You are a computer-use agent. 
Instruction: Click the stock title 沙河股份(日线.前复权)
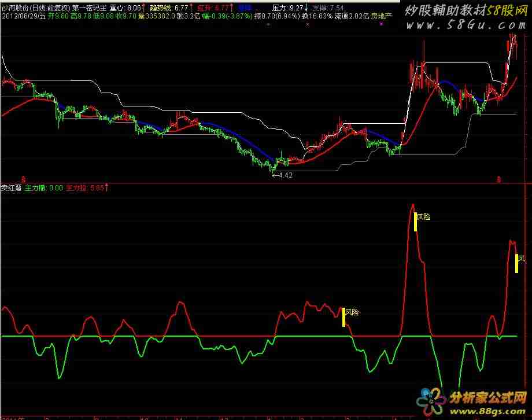coord(36,8)
